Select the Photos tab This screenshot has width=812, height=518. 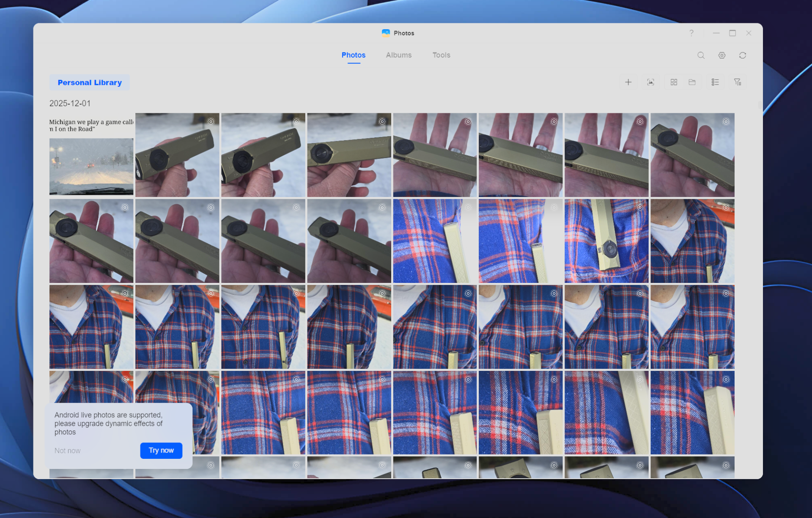click(353, 55)
